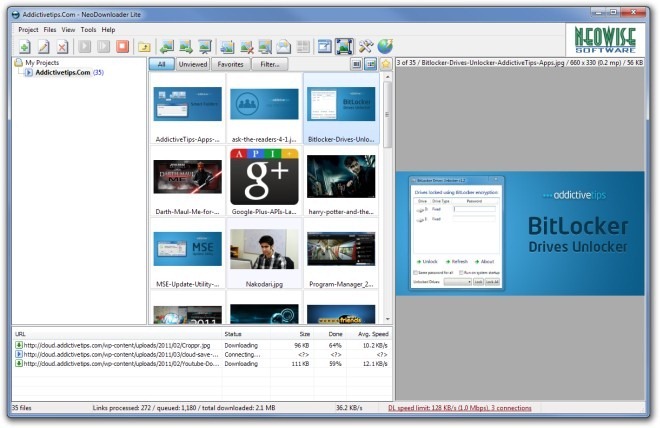Go to next image with green right arrow
Screen dimensions: 660x428
(x=186, y=46)
